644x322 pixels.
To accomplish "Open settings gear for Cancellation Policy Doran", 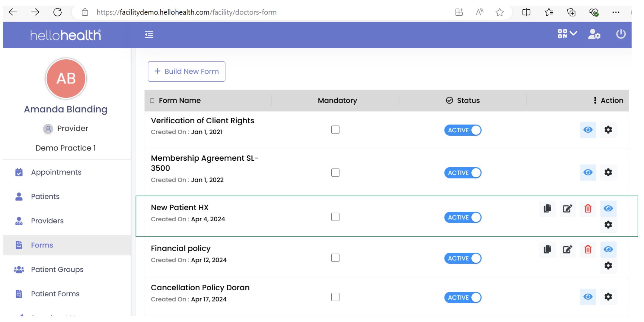I will (x=608, y=297).
